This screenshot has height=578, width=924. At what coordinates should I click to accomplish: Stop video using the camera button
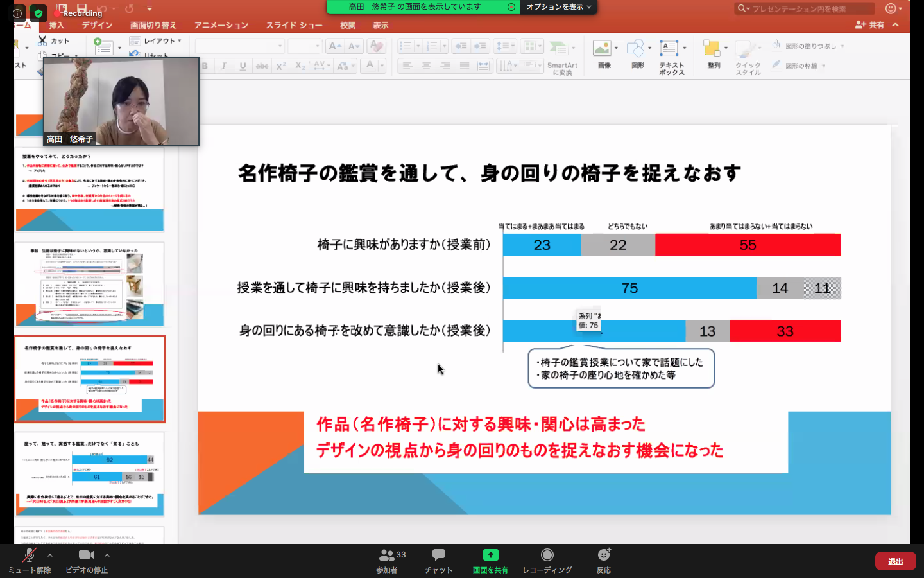(x=86, y=556)
